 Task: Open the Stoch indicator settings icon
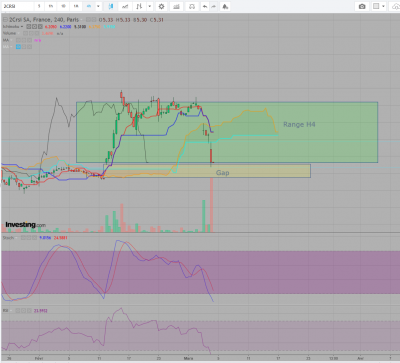(29, 238)
